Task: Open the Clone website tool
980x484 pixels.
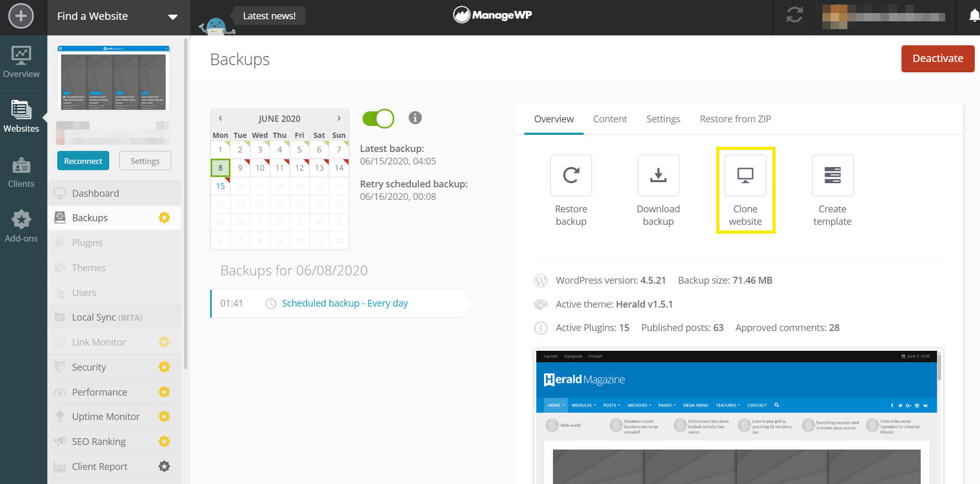Action: pos(745,175)
